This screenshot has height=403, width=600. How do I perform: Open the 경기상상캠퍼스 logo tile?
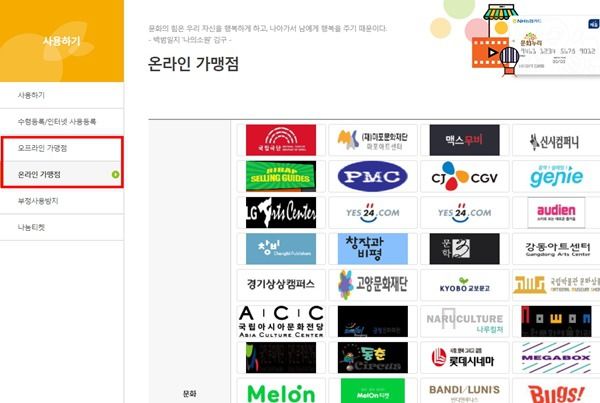coord(281,285)
